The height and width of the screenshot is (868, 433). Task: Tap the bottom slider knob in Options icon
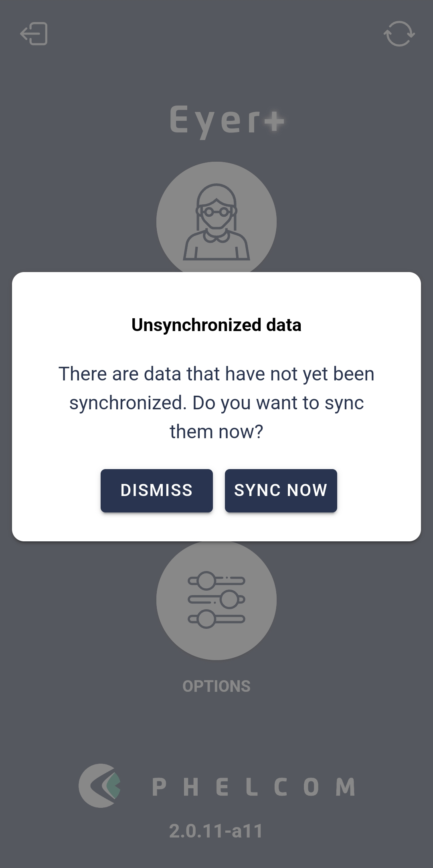[x=207, y=619]
